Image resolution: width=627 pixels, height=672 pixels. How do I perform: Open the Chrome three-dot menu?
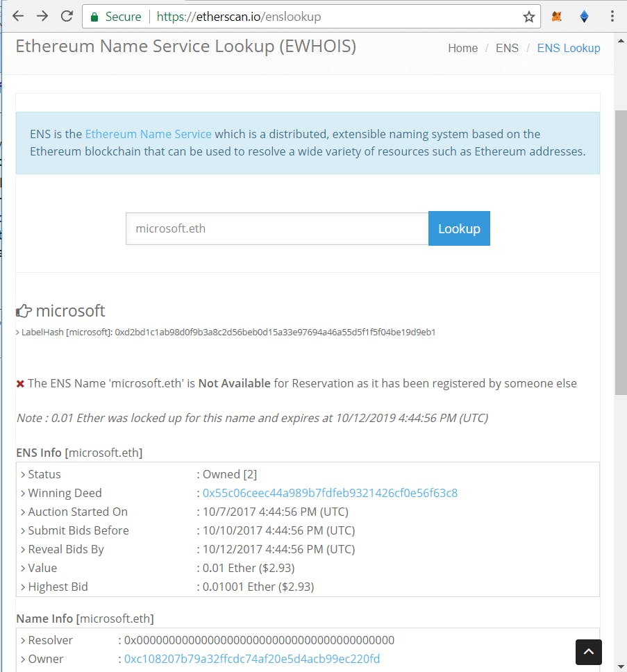[x=612, y=15]
